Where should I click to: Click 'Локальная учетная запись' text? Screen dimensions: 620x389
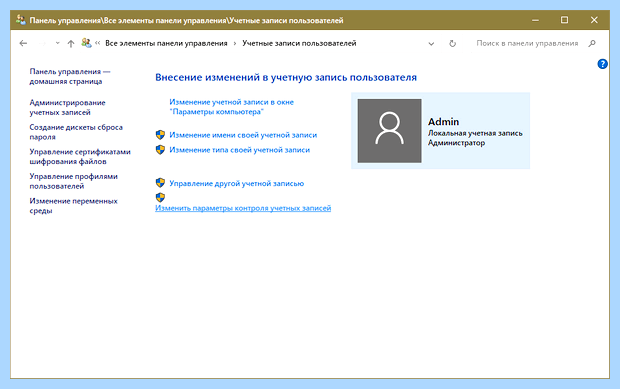click(475, 133)
